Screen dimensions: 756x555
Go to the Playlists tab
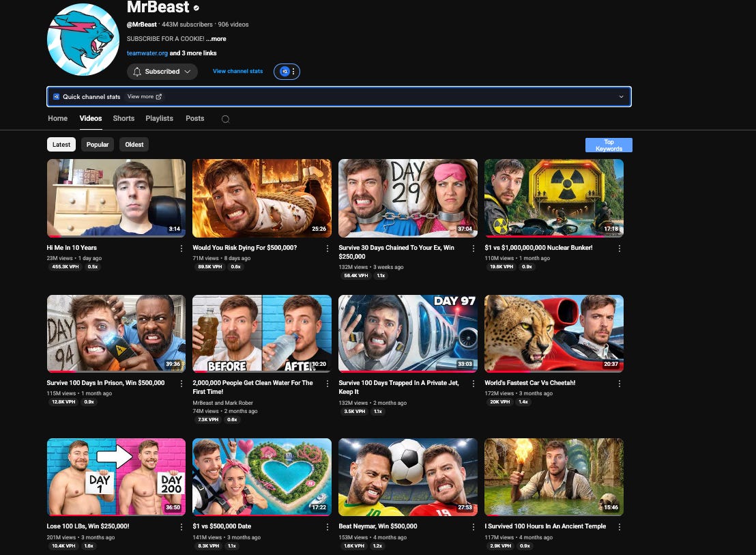pos(159,118)
